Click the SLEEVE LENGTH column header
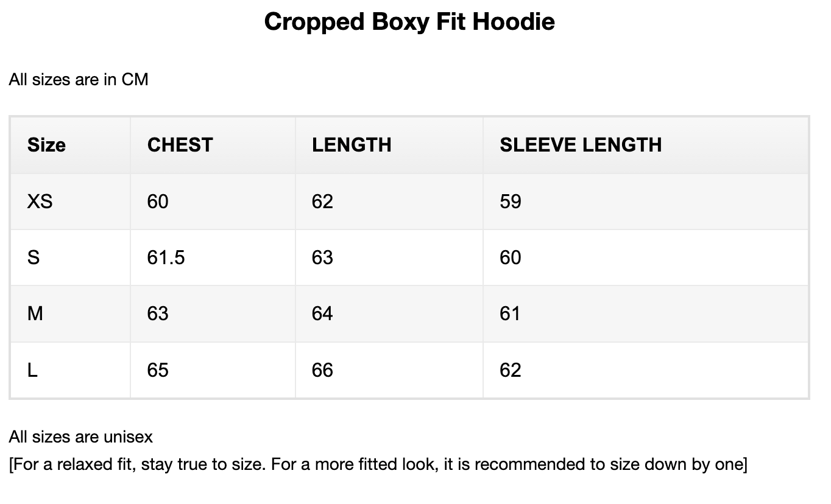The height and width of the screenshot is (504, 831). 581,145
